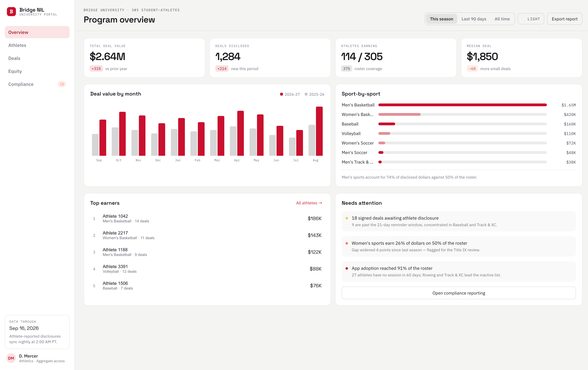Click the +31% badge
588x370 pixels.
tap(96, 69)
